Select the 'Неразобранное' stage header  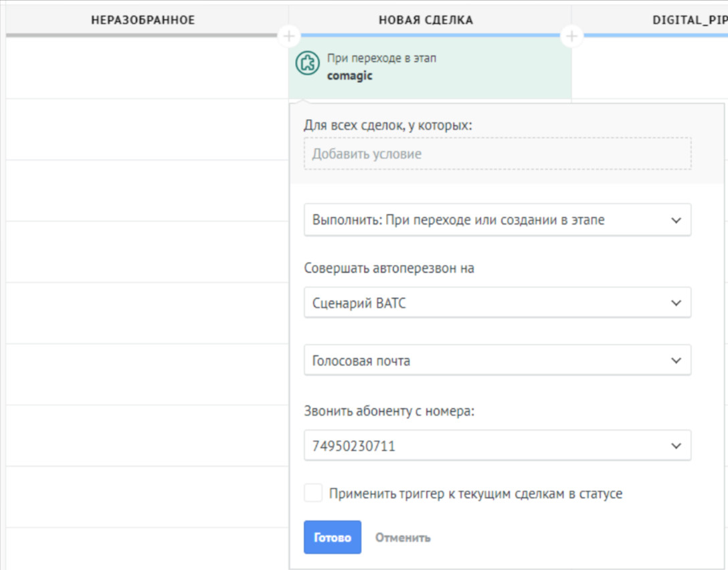click(143, 20)
